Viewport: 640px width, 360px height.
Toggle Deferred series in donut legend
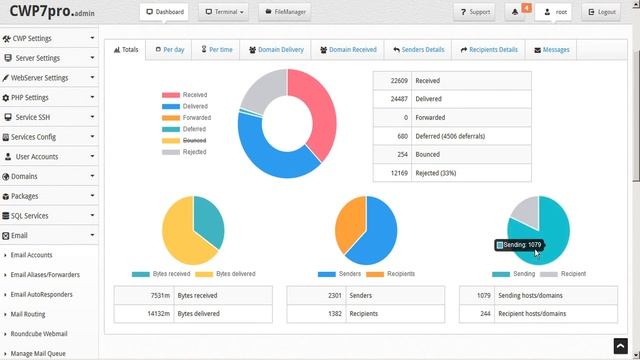pos(184,129)
